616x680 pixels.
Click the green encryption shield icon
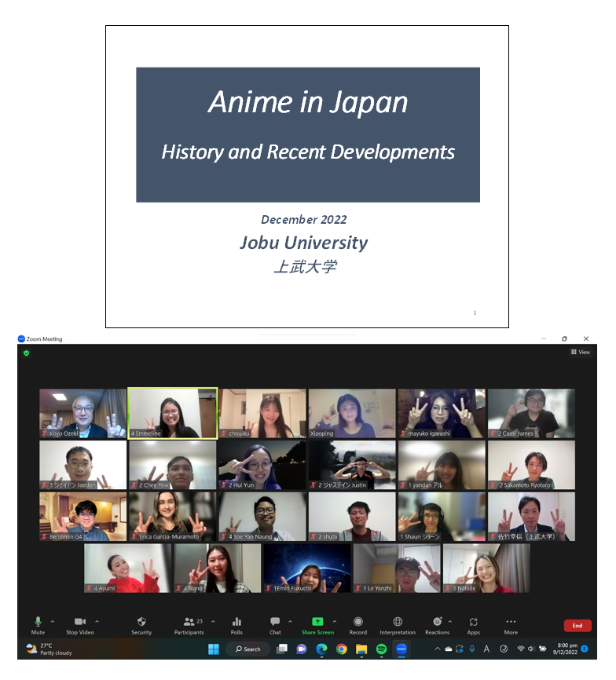pos(27,353)
